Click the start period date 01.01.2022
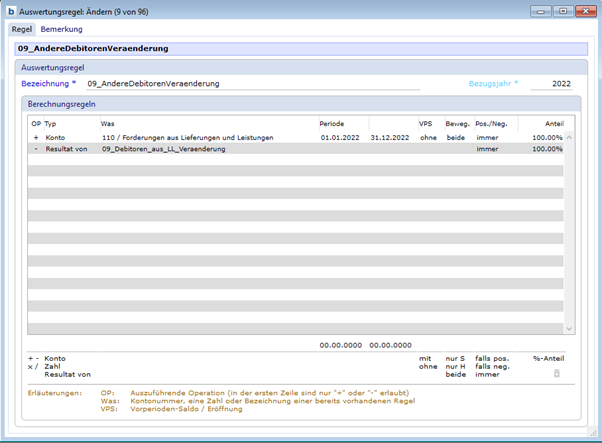 point(341,137)
